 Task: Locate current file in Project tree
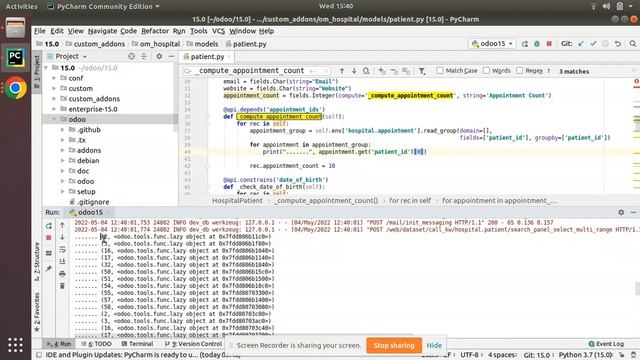(131, 56)
